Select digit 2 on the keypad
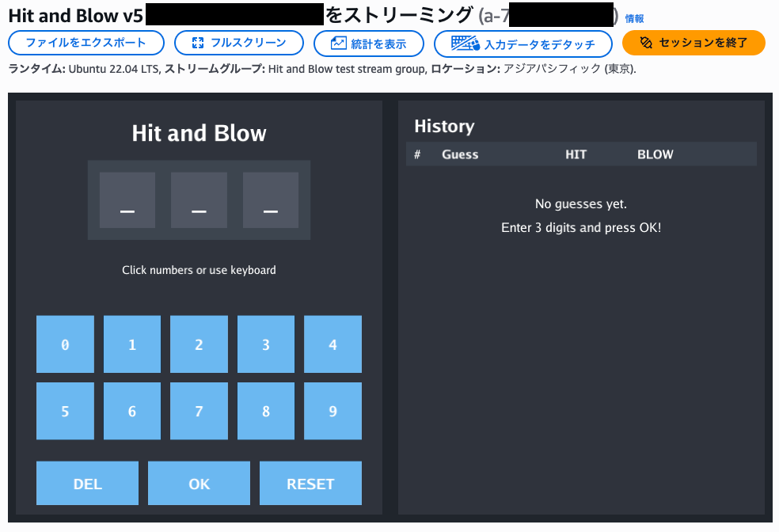The width and height of the screenshot is (779, 532). point(199,344)
